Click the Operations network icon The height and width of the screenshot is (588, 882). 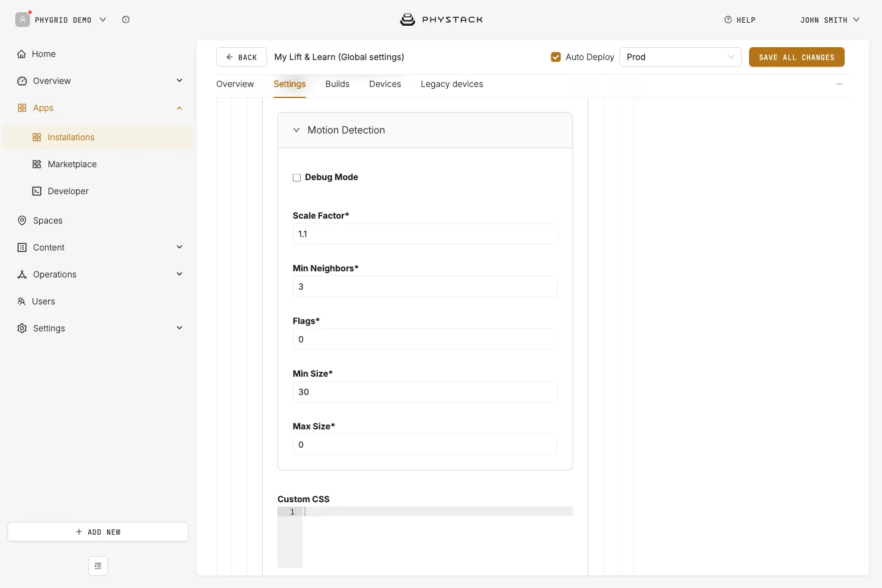(x=22, y=274)
